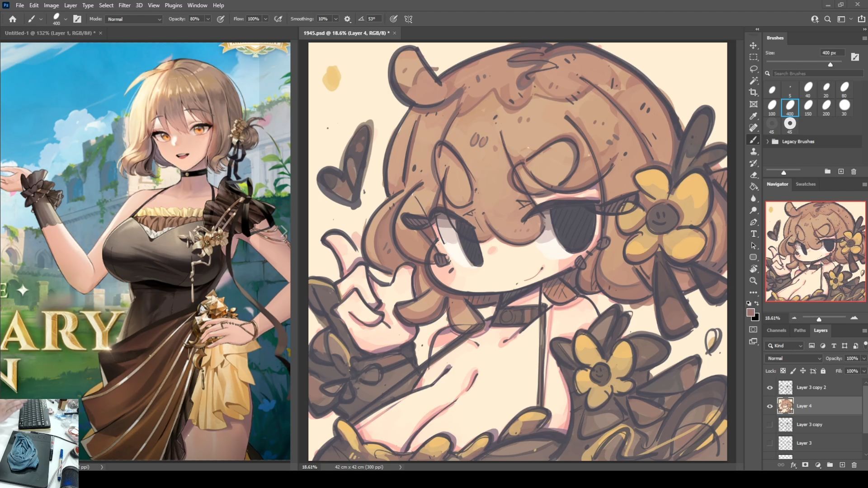Image resolution: width=868 pixels, height=488 pixels.
Task: Click the Search Brushes field
Action: [817, 73]
